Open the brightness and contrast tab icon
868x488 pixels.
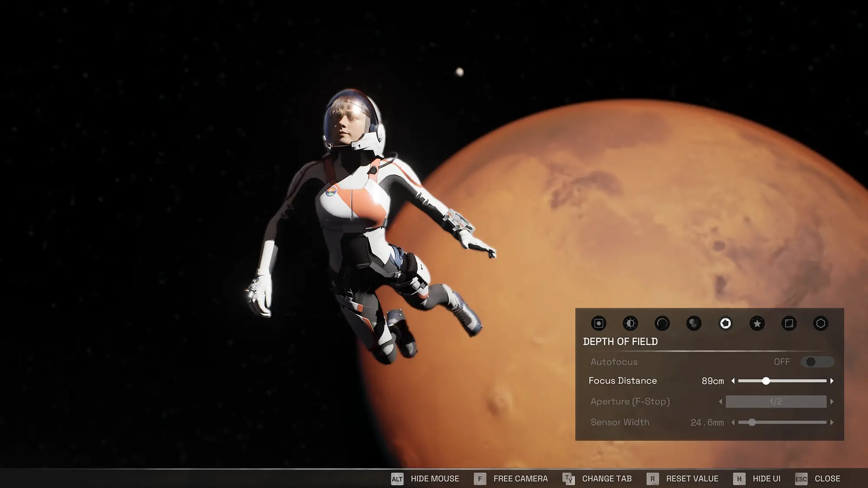[x=630, y=323]
